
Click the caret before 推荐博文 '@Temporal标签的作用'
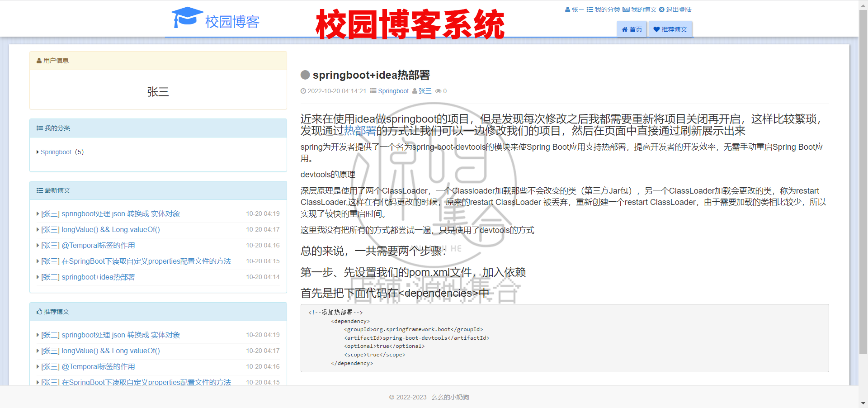pyautogui.click(x=38, y=366)
